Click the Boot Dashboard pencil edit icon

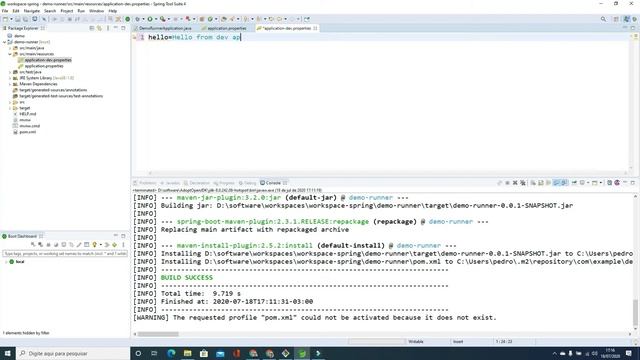79,244
